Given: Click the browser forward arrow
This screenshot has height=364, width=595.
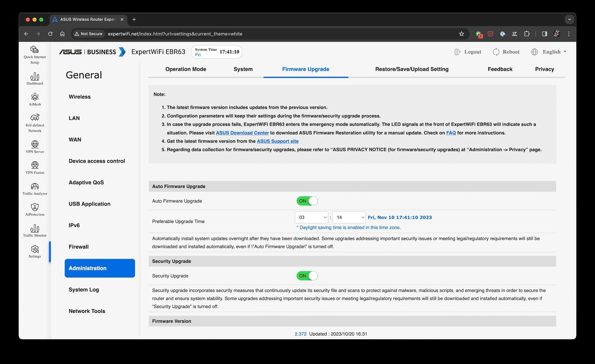Looking at the screenshot, I should pyautogui.click(x=38, y=34).
